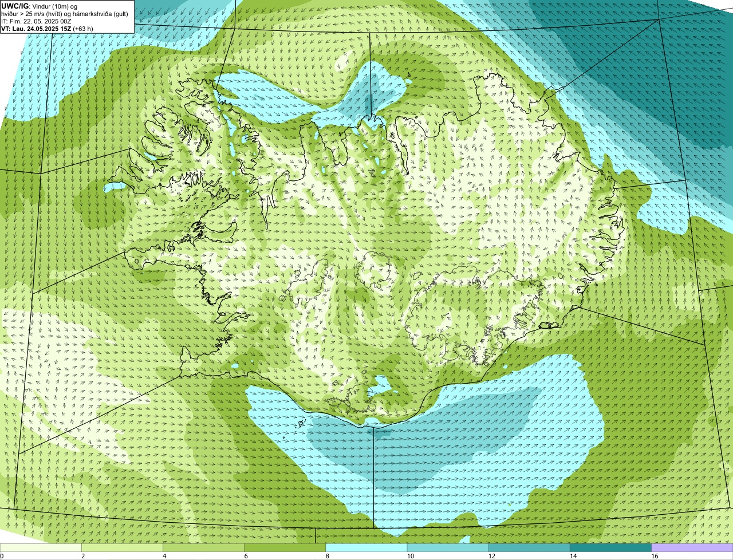733x560 pixels.
Task: Click the 'VT: Lau. 24.05.2025 15Z (+63 h)' line
Action: pyautogui.click(x=47, y=29)
